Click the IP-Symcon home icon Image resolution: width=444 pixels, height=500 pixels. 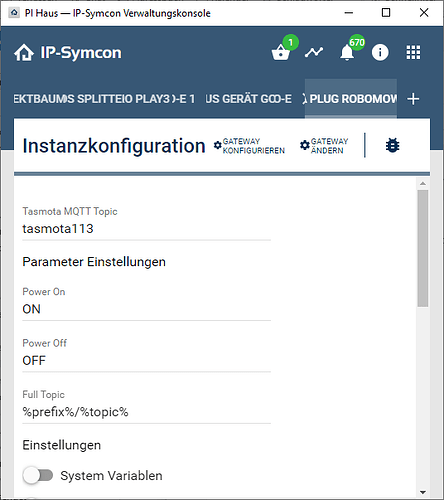24,53
